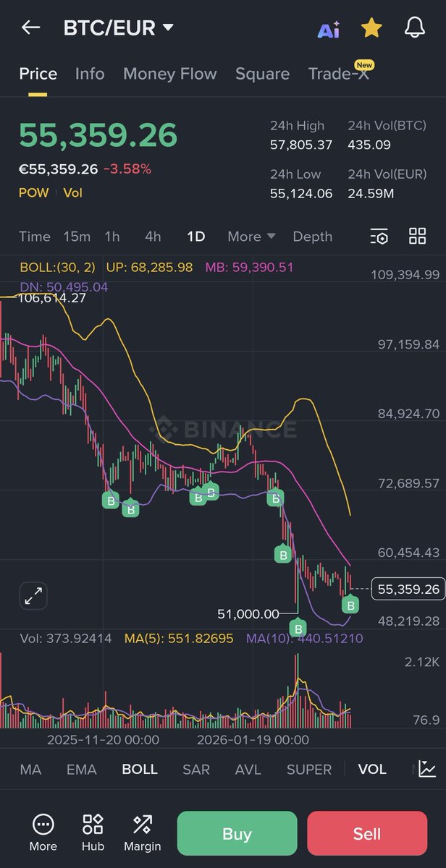Toggle the favorite star icon

(371, 28)
